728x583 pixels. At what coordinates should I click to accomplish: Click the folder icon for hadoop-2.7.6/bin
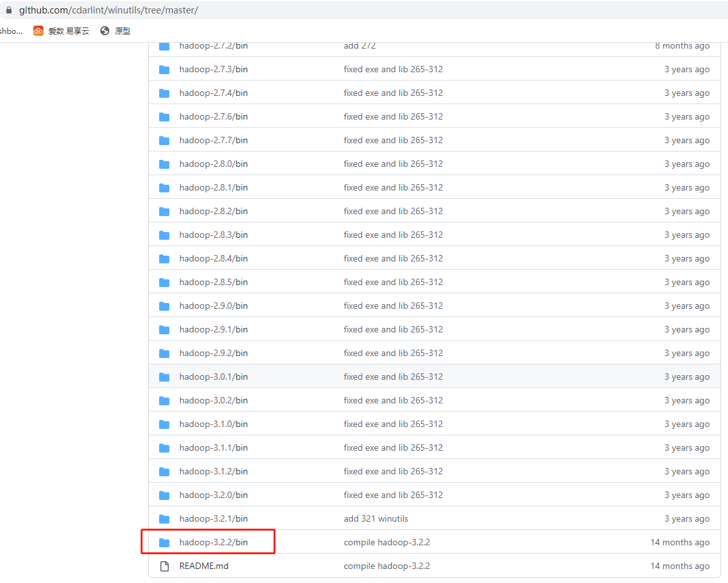[x=164, y=117]
